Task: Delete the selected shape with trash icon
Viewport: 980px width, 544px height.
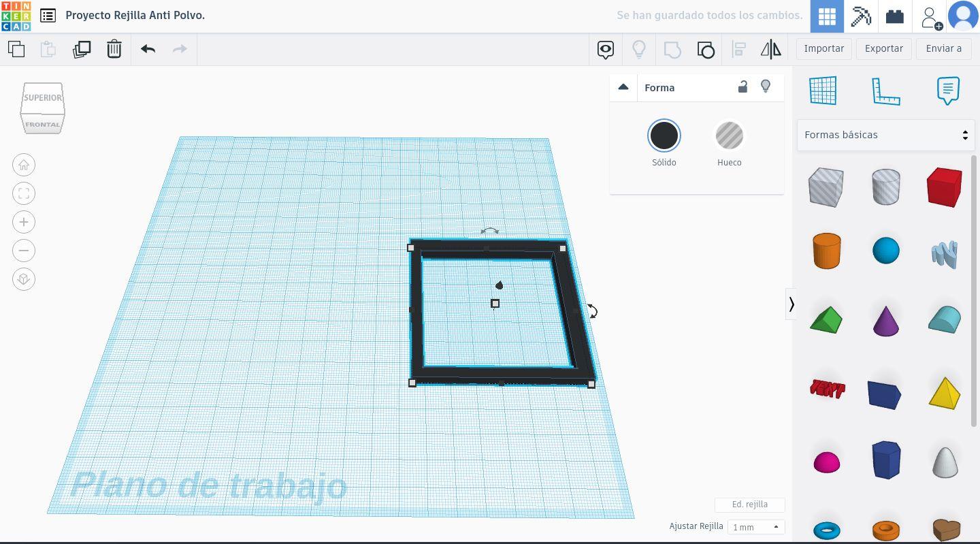Action: (x=114, y=49)
